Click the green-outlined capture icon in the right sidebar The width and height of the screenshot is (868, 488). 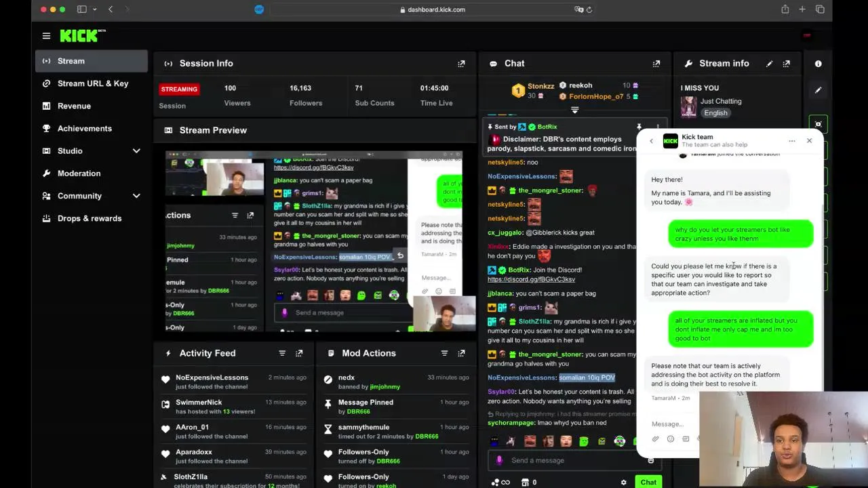[x=818, y=124]
